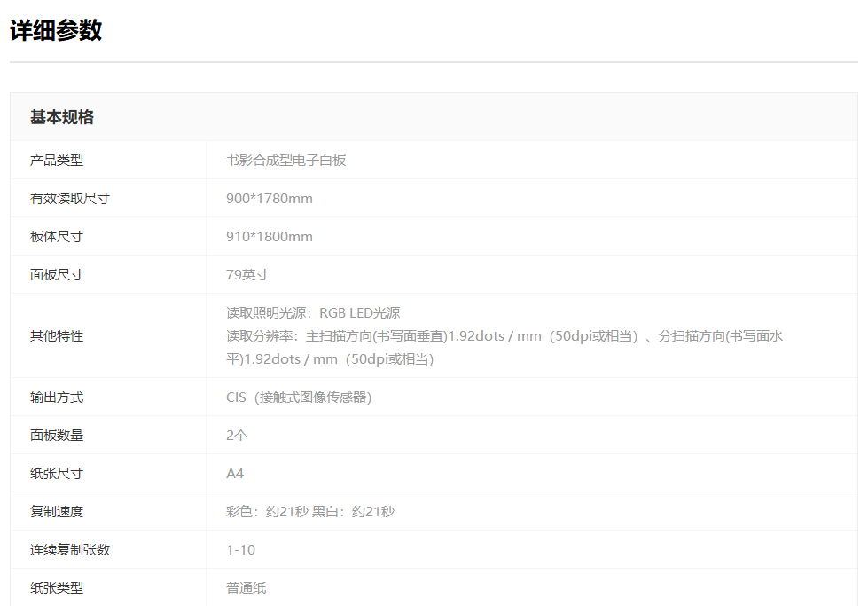
Task: Select the 900*1780mm value
Action: point(269,199)
